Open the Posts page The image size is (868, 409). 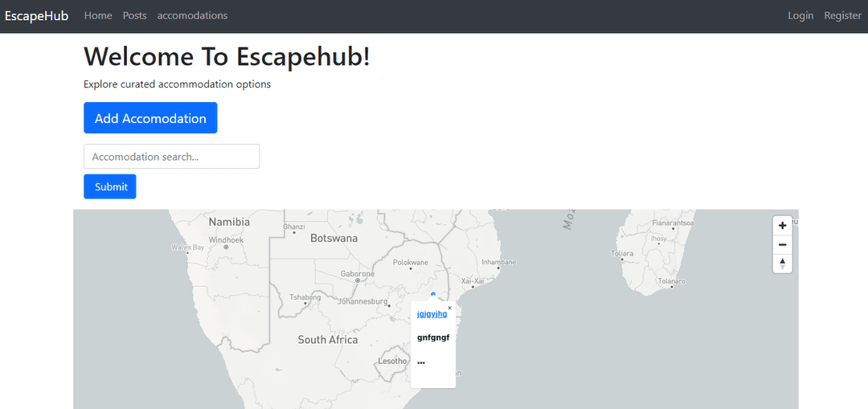pyautogui.click(x=135, y=15)
